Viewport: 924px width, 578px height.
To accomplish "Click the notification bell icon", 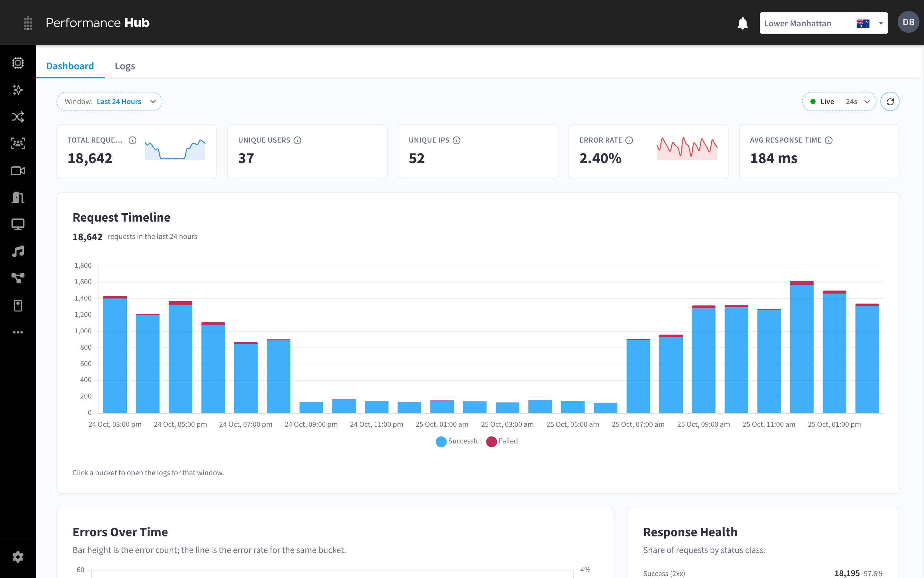I will [742, 23].
